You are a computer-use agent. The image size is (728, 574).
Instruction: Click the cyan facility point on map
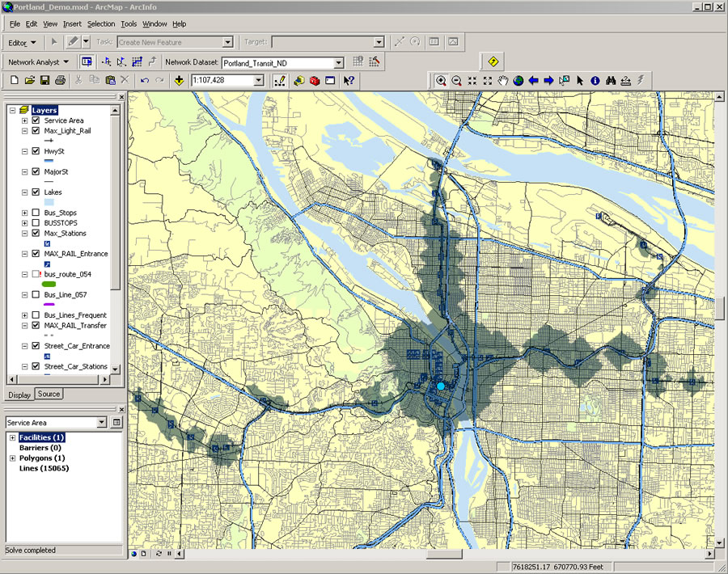(x=441, y=386)
